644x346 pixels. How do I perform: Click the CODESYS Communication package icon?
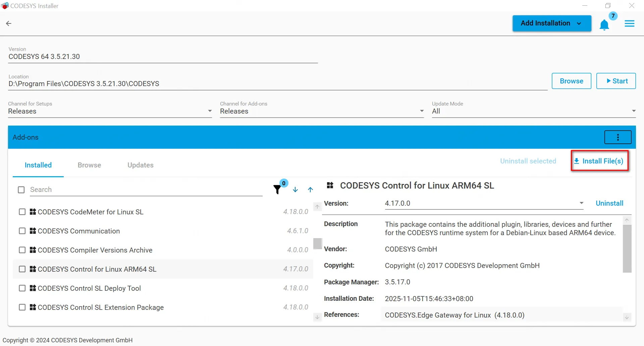coord(33,231)
